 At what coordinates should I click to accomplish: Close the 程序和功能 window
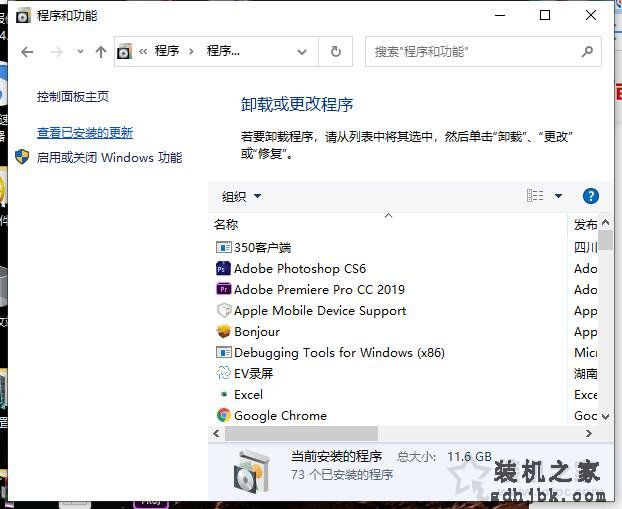(x=591, y=15)
